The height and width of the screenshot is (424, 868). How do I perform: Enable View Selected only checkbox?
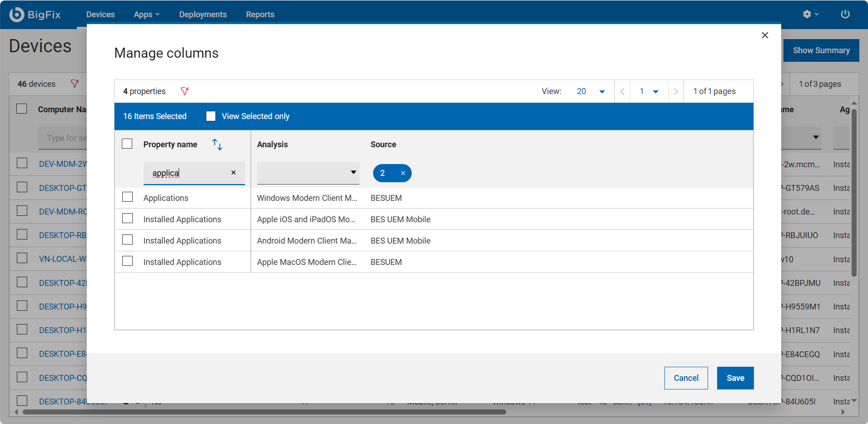211,116
